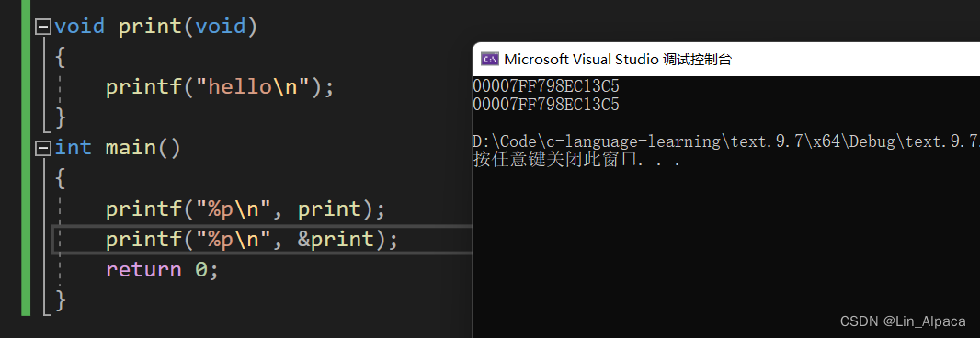Select the &print argument in printf
Screen dimensions: 980x338
335,240
